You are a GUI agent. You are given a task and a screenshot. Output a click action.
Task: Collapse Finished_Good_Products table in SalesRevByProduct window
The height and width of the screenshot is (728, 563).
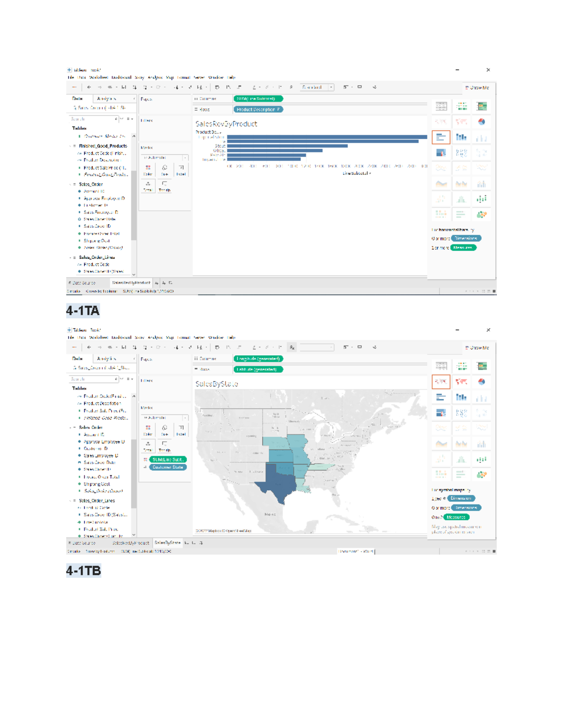pos(70,146)
